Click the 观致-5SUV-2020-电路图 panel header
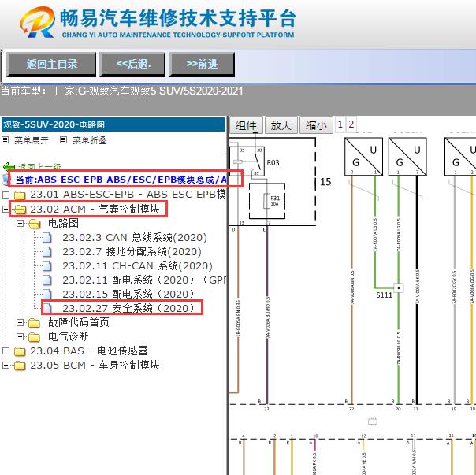Image resolution: width=476 pixels, height=475 pixels. 113,124
